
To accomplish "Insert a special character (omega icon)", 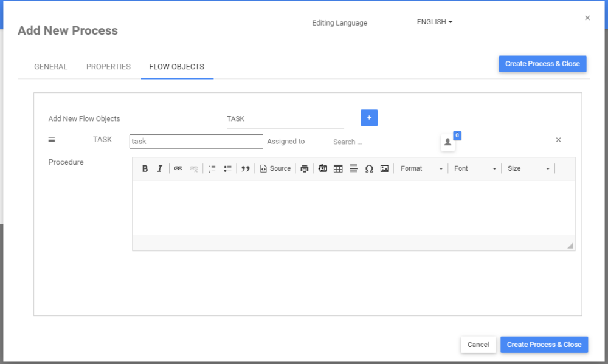I will pyautogui.click(x=369, y=169).
